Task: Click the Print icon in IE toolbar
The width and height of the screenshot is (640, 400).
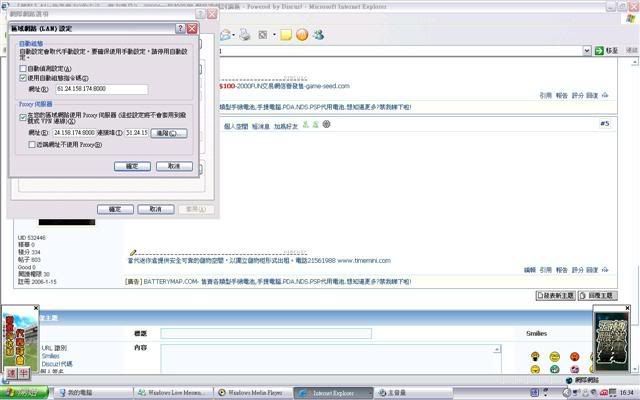Action: point(244,34)
